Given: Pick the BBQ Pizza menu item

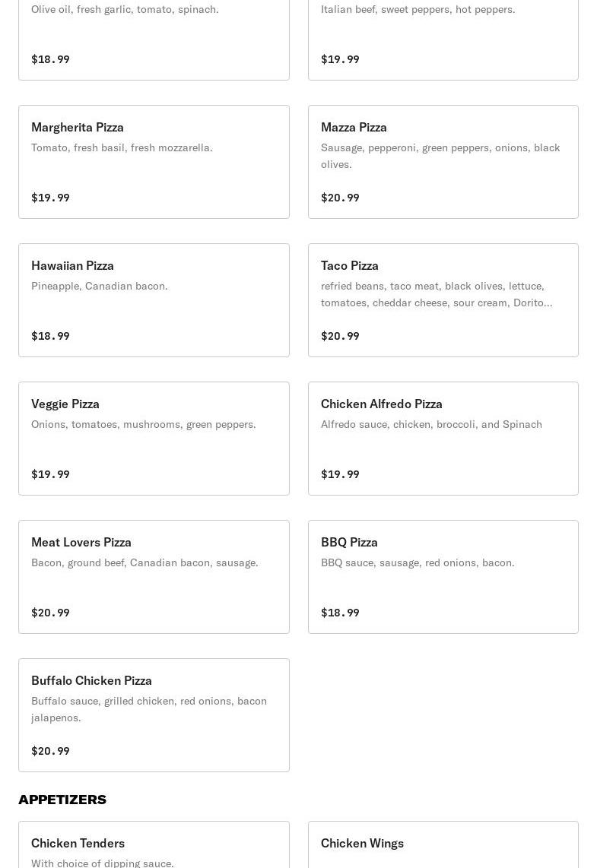Looking at the screenshot, I should pyautogui.click(x=443, y=577).
